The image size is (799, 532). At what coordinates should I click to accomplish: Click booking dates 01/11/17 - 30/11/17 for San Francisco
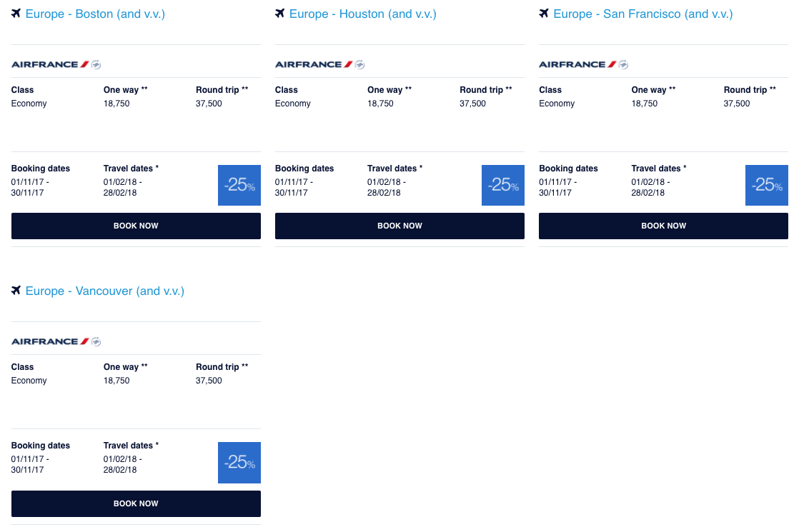point(558,187)
